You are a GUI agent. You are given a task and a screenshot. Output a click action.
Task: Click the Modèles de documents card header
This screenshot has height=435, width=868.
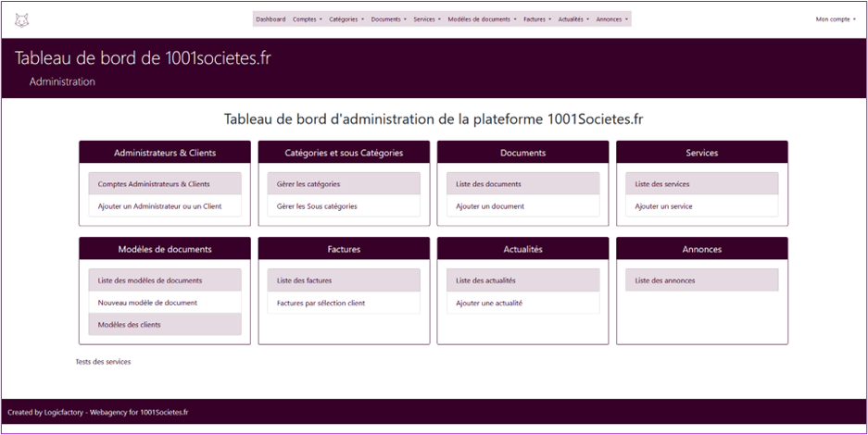click(x=165, y=249)
